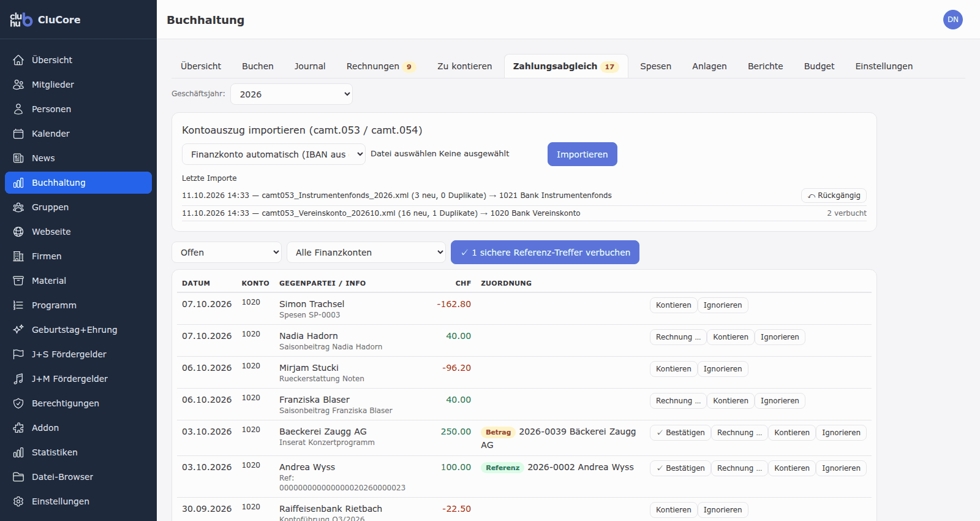Viewport: 980px width, 521px height.
Task: Click Kontieren for Franziska Blaser row
Action: [731, 401]
